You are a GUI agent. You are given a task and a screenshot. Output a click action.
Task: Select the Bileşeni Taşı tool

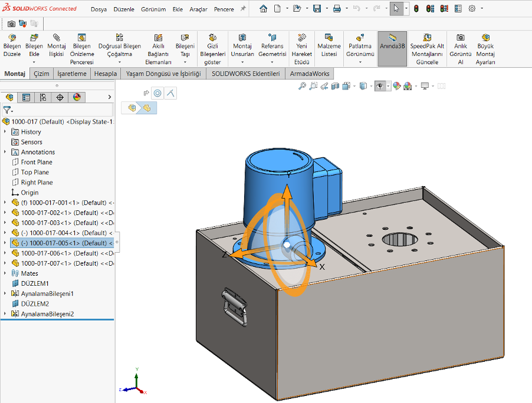185,45
